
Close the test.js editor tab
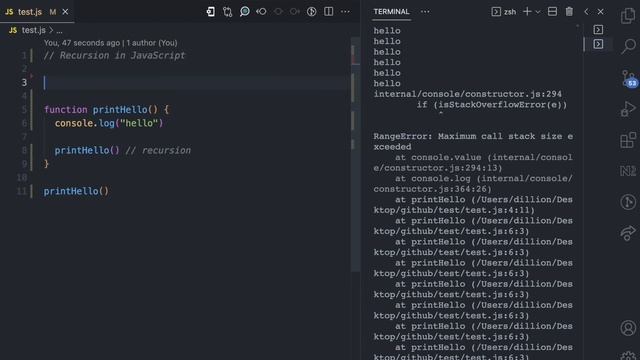click(65, 12)
